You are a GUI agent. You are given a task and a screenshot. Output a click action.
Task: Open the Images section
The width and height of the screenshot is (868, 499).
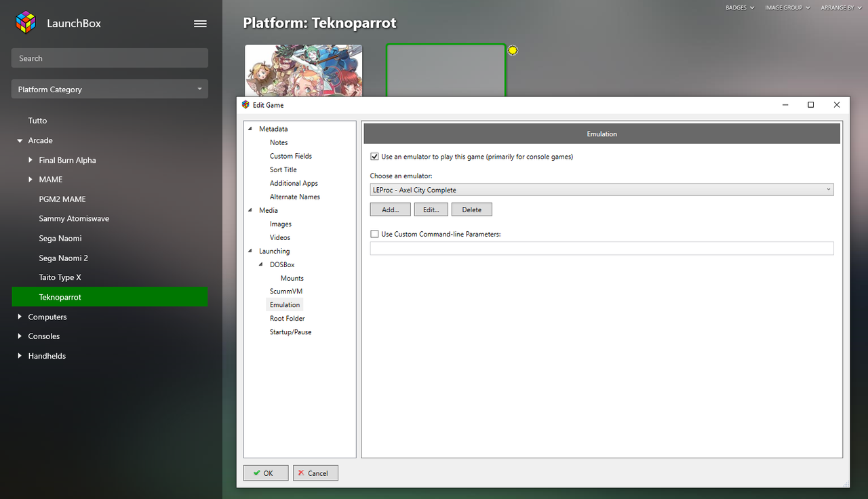[281, 224]
